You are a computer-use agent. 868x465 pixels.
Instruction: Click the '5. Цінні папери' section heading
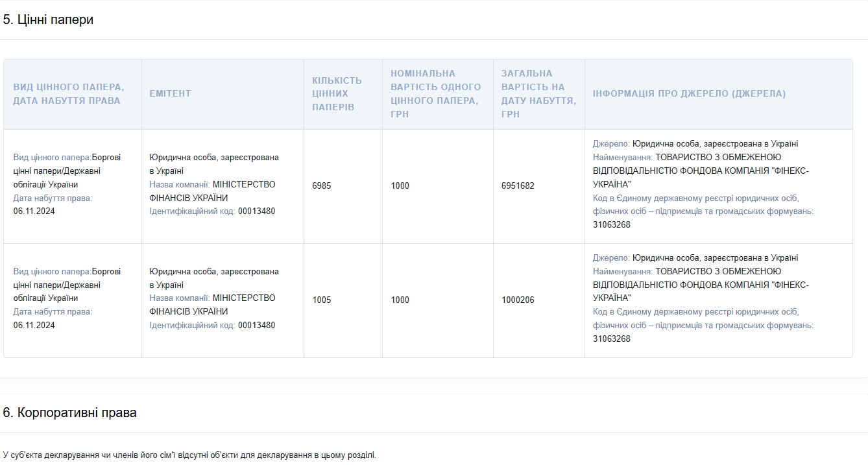tap(49, 19)
